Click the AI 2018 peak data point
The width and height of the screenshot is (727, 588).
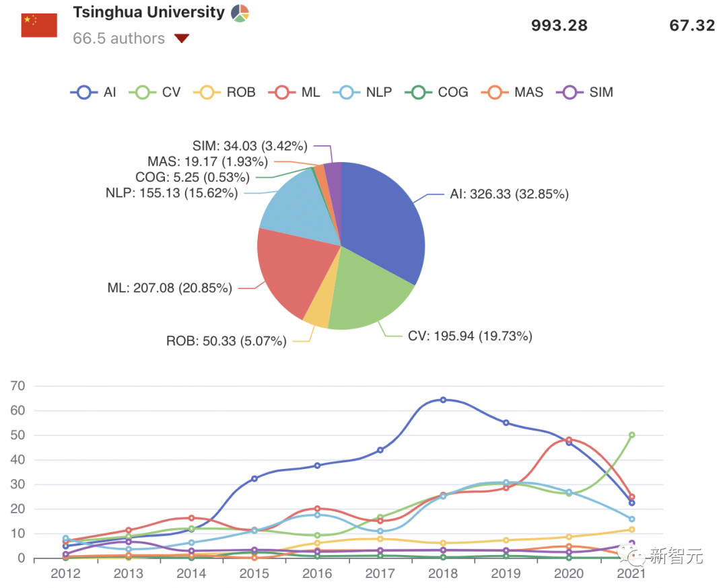point(443,400)
